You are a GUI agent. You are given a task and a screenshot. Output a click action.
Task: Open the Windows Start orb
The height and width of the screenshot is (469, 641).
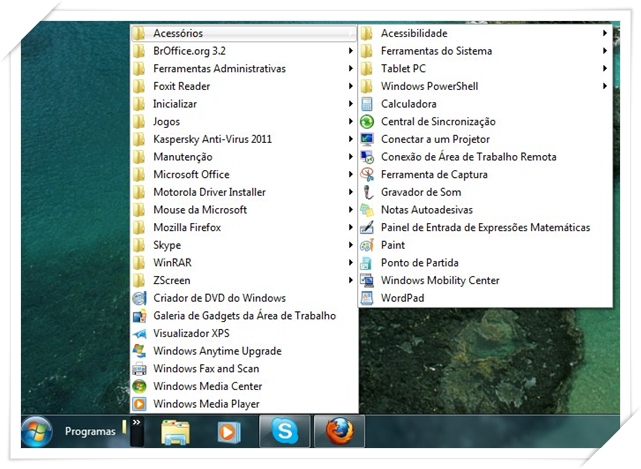pyautogui.click(x=37, y=432)
